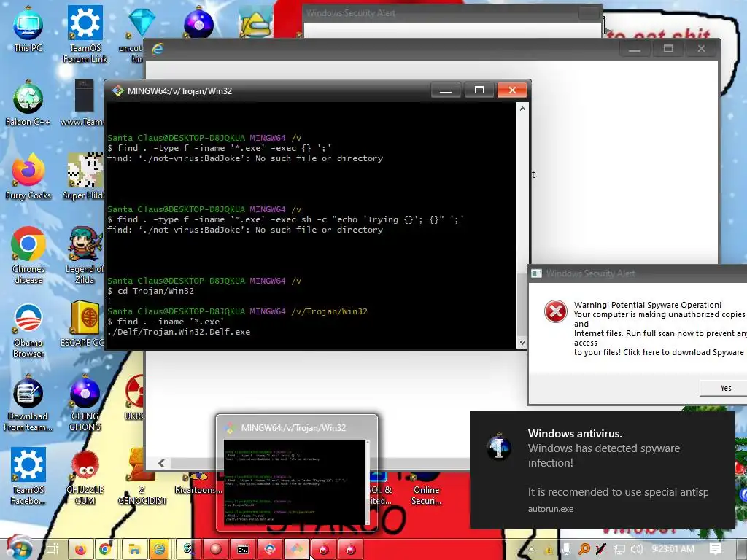Open the Super Hild desktop icon

[x=84, y=176]
